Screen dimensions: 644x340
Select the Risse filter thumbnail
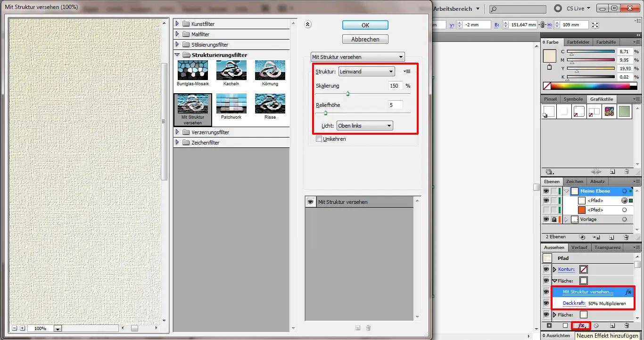(x=270, y=104)
